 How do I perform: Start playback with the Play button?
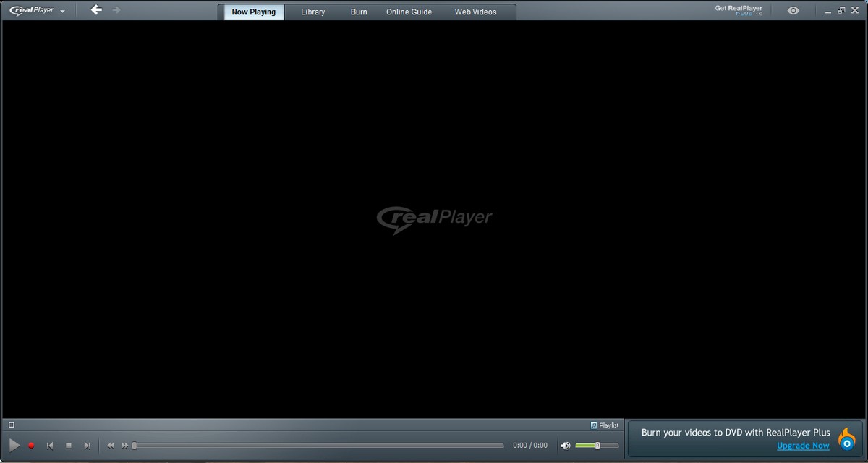(x=14, y=446)
